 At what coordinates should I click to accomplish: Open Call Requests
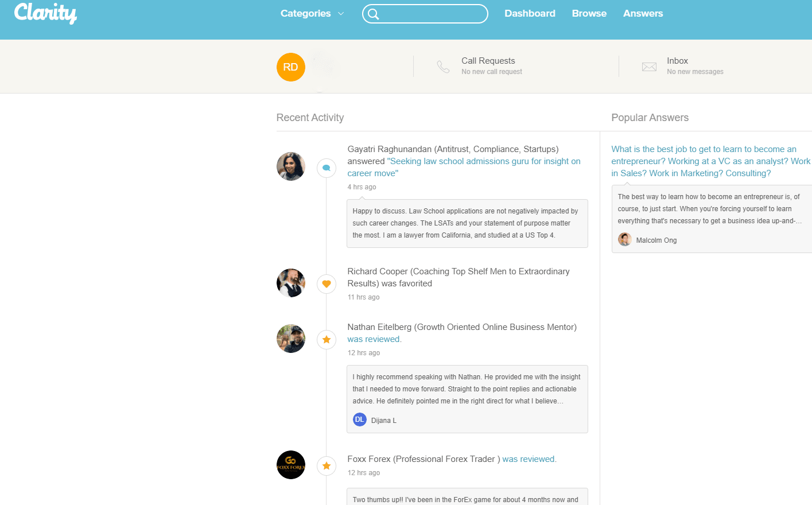pos(488,61)
